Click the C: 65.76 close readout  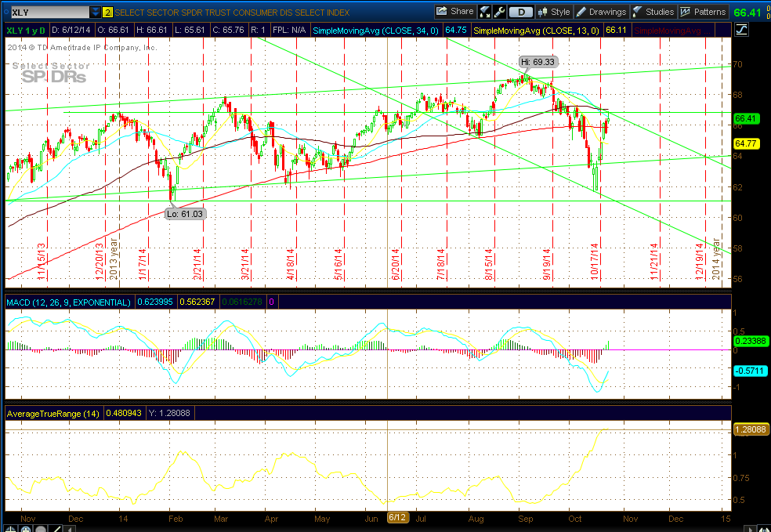pos(228,31)
